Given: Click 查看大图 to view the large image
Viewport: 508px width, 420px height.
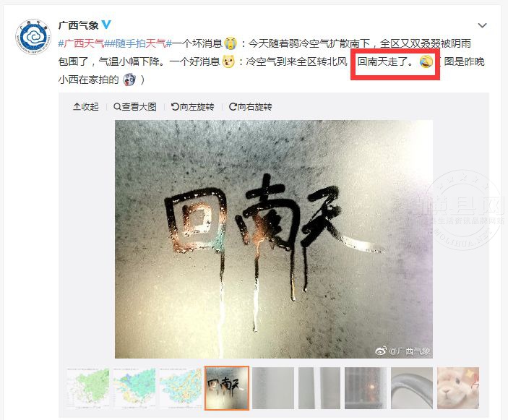Looking at the screenshot, I should pyautogui.click(x=135, y=106).
